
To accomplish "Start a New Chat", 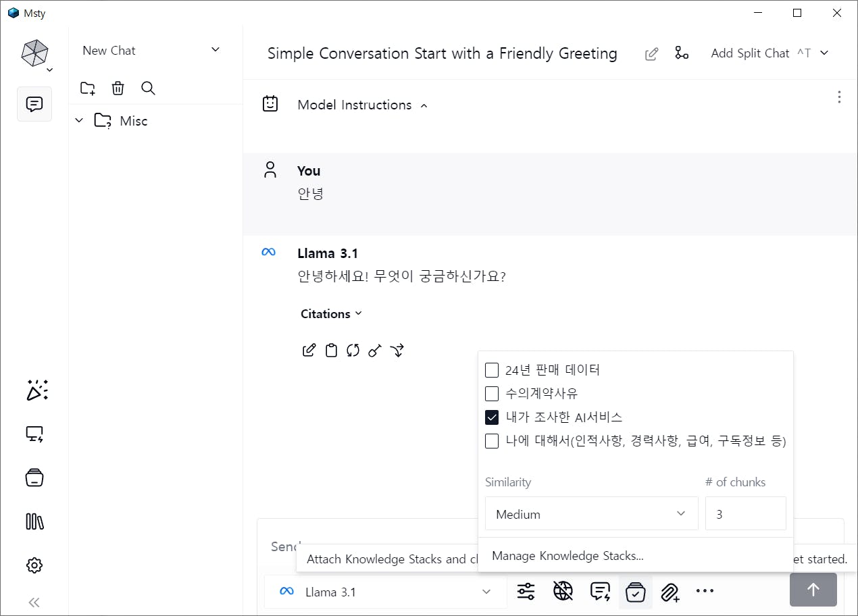I will [x=109, y=51].
